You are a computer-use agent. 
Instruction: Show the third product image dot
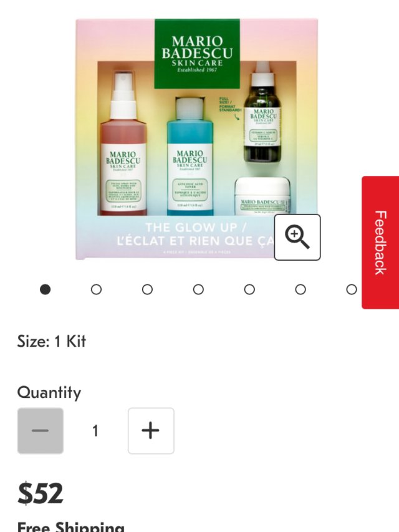(x=147, y=289)
